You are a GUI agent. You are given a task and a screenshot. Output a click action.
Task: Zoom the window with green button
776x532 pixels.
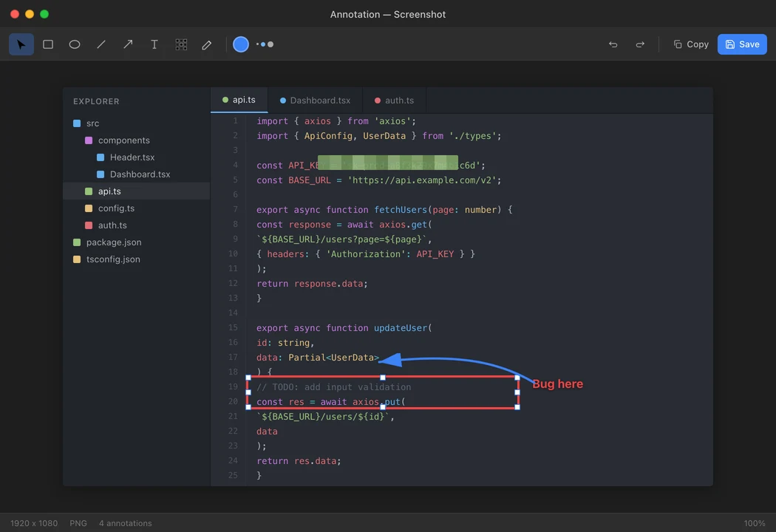pos(44,14)
